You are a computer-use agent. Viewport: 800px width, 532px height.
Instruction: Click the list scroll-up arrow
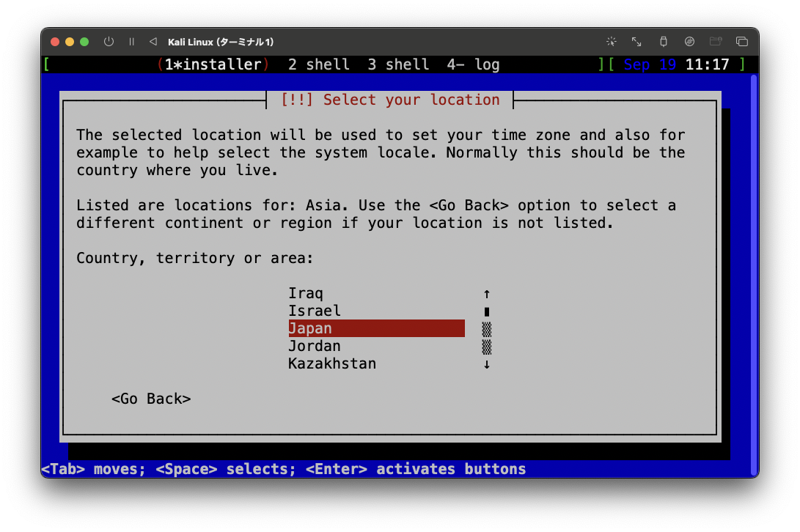tap(486, 293)
